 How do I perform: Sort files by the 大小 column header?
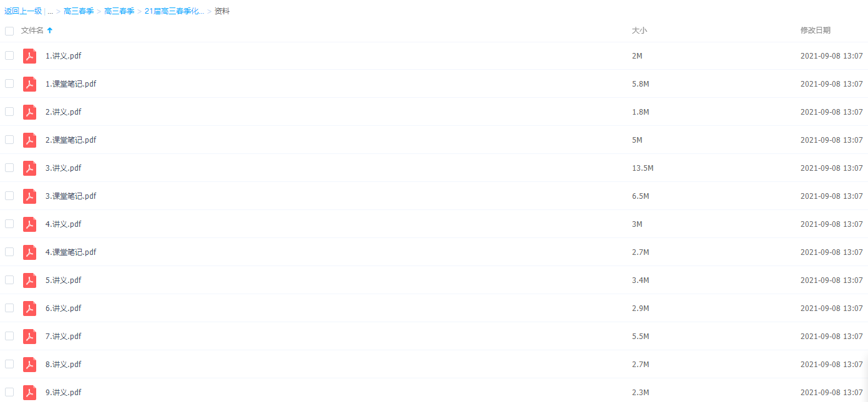pyautogui.click(x=640, y=31)
